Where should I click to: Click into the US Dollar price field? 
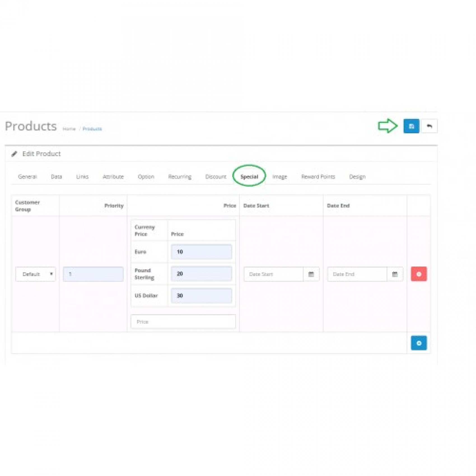click(201, 295)
